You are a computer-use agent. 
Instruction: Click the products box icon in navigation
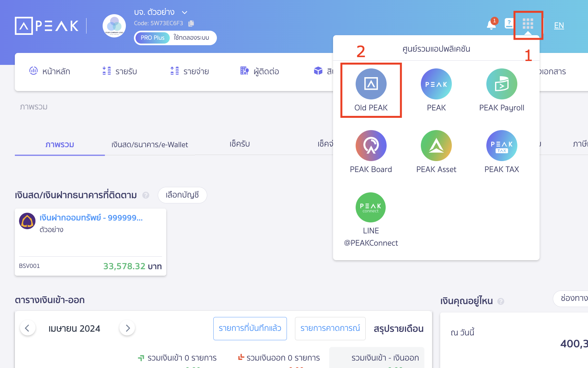coord(318,71)
